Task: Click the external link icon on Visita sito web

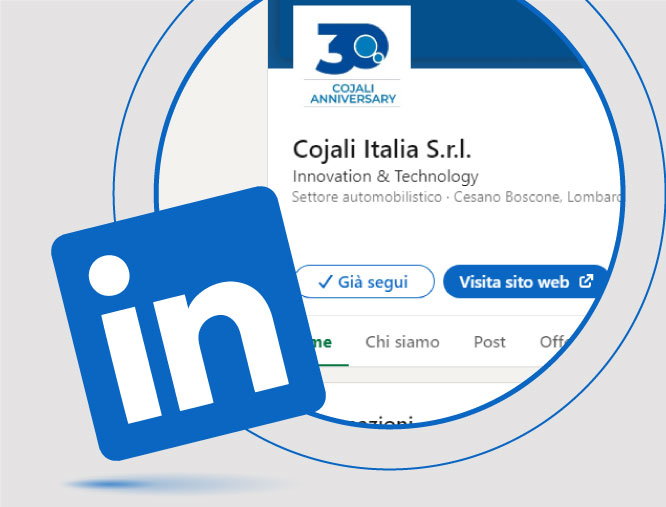Action: [586, 281]
